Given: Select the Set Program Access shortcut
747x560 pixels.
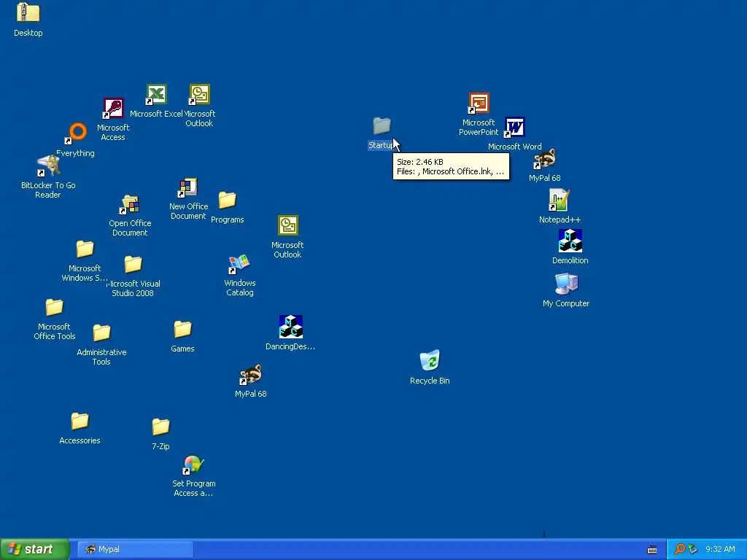Looking at the screenshot, I should (194, 464).
